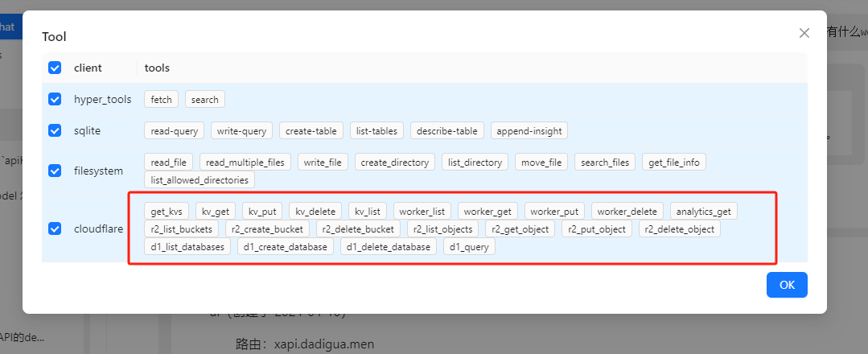Click the worker_delete tool tag
868x354 pixels.
pyautogui.click(x=627, y=211)
